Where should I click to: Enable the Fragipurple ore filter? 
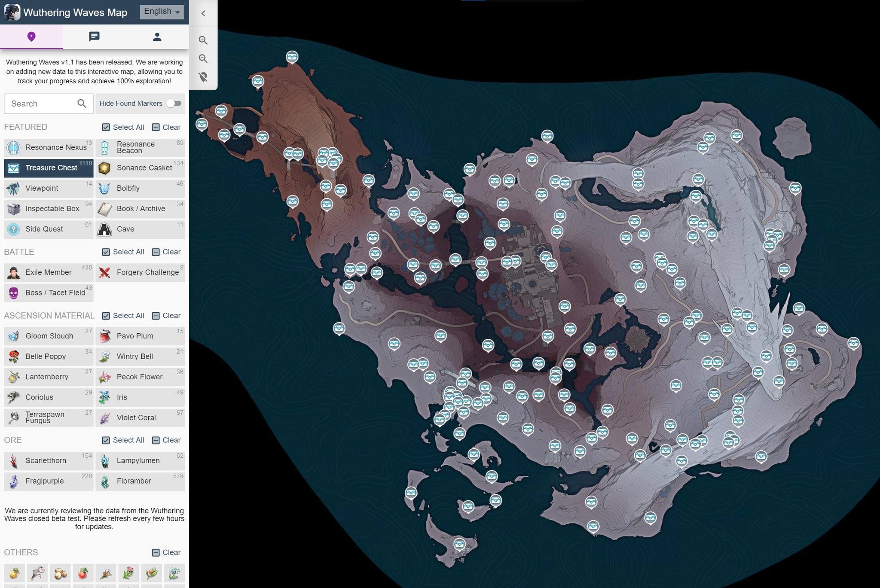49,481
